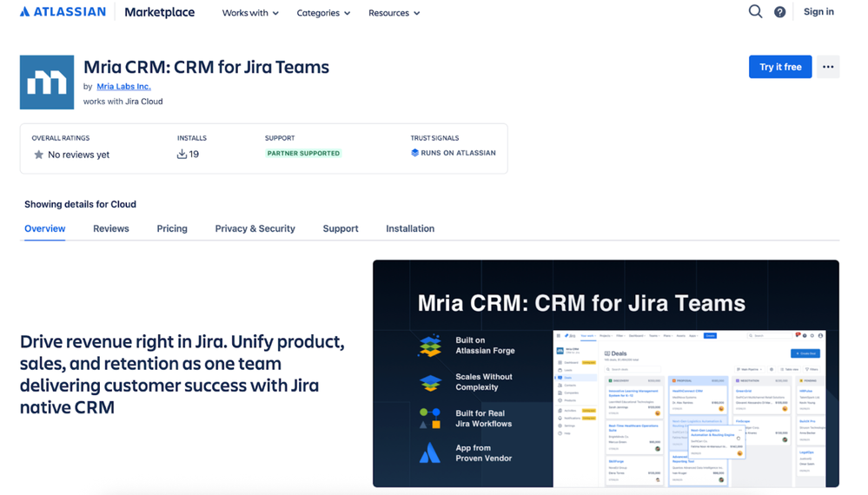Click the No reviews yet text

78,155
